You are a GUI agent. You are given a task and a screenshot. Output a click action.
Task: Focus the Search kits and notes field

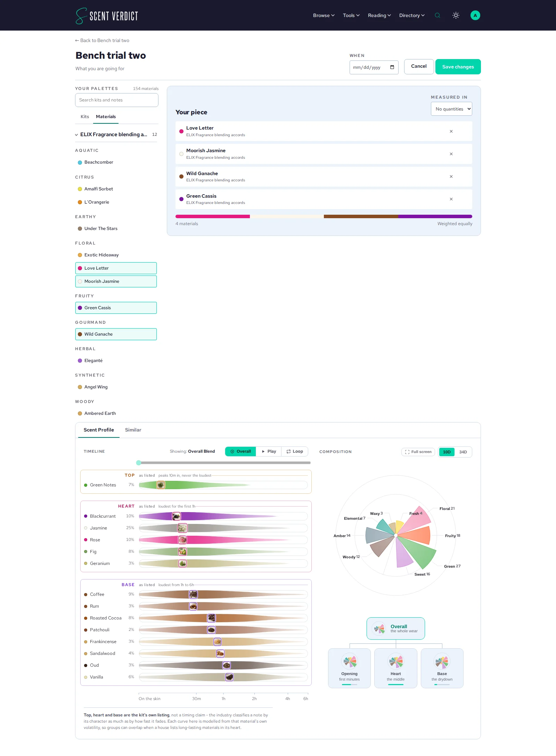click(117, 100)
